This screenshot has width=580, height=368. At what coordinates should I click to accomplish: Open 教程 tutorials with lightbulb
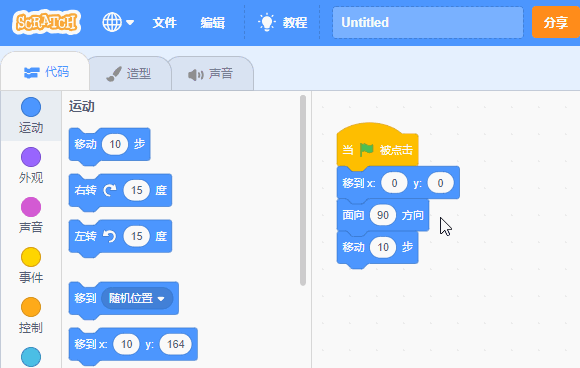click(x=282, y=22)
